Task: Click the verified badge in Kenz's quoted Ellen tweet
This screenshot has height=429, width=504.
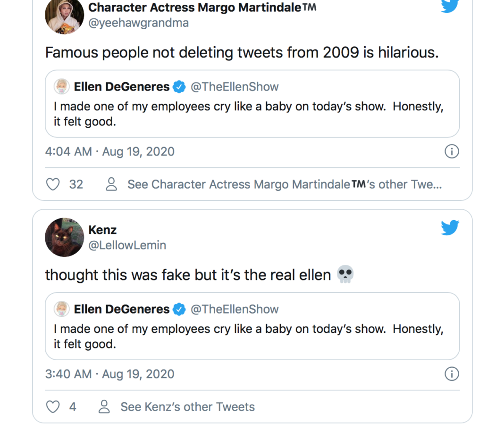Action: [179, 309]
